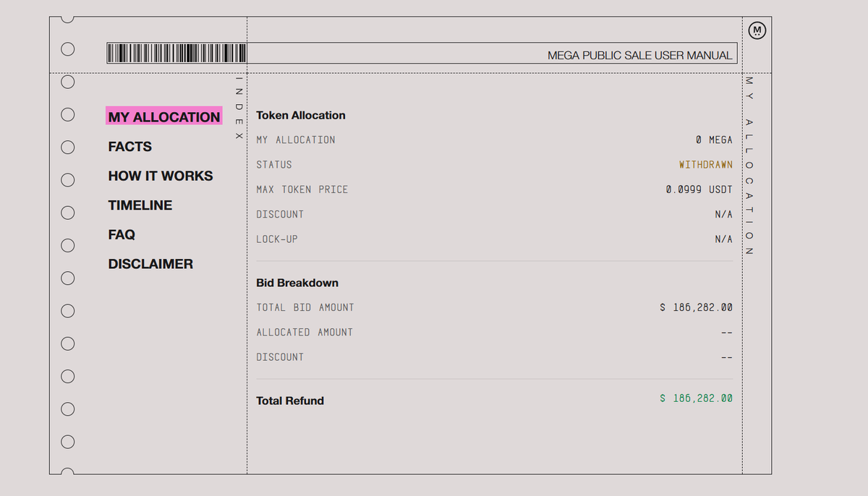Select the Token Allocation heading
This screenshot has height=496, width=868.
click(301, 115)
